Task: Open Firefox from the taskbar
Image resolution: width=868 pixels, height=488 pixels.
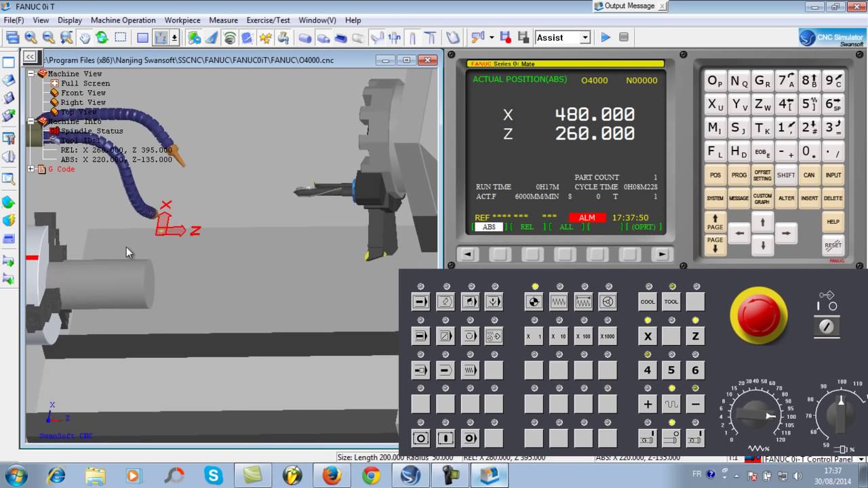Action: (332, 476)
